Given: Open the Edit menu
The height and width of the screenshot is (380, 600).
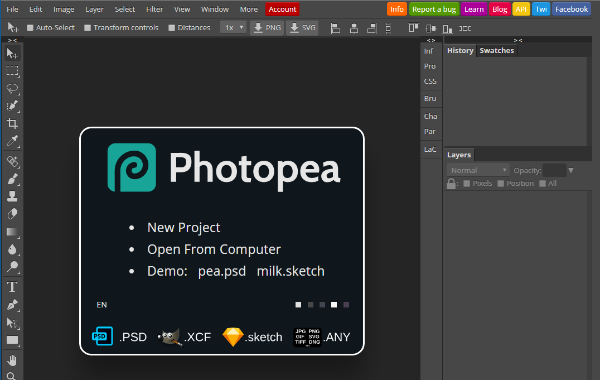Looking at the screenshot, I should pos(36,9).
